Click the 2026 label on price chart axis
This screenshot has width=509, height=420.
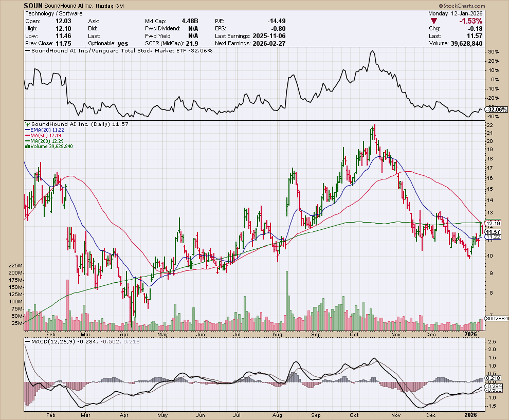(470, 334)
